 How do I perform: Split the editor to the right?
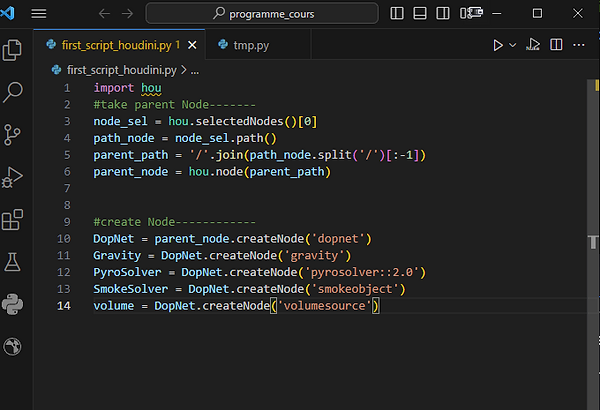(x=556, y=45)
